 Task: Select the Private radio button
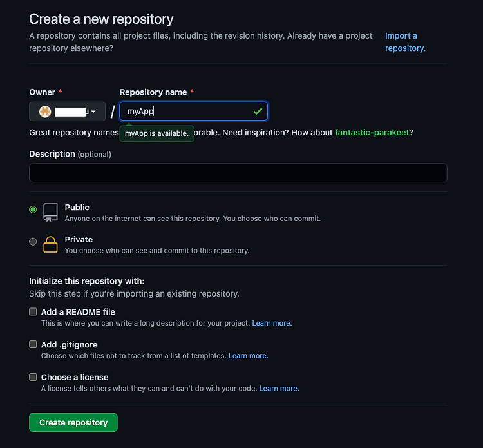pyautogui.click(x=33, y=242)
